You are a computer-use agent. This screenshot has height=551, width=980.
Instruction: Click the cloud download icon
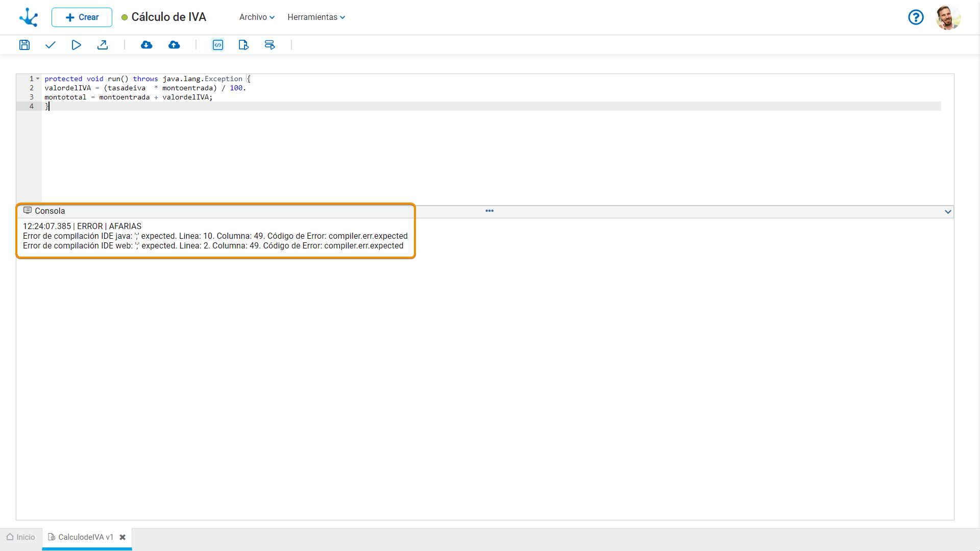coord(146,45)
